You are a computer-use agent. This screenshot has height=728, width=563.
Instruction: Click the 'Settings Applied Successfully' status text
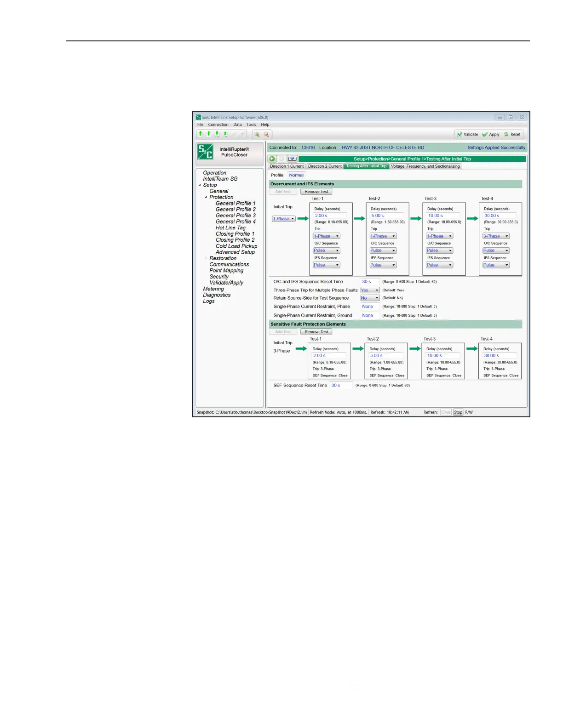coord(496,148)
